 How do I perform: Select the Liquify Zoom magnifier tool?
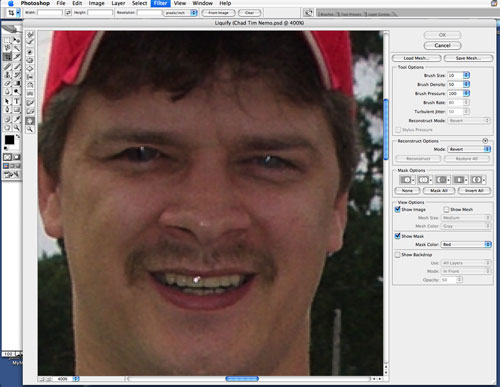click(30, 129)
